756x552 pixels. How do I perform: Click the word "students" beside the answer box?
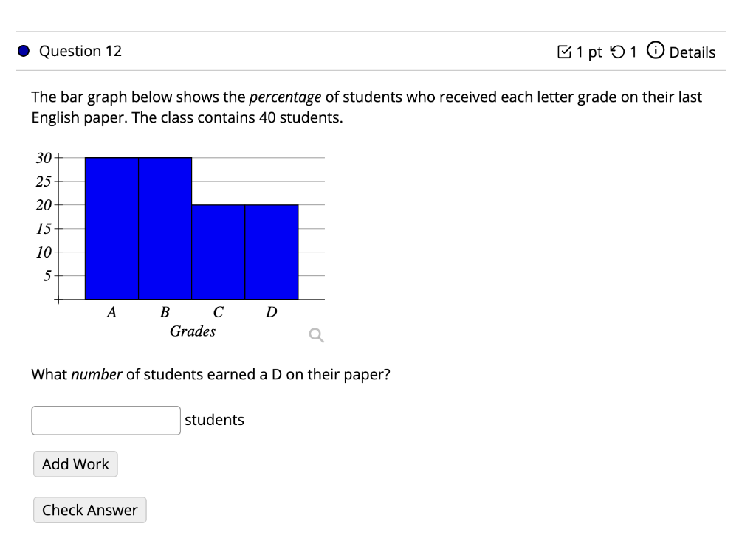(214, 420)
